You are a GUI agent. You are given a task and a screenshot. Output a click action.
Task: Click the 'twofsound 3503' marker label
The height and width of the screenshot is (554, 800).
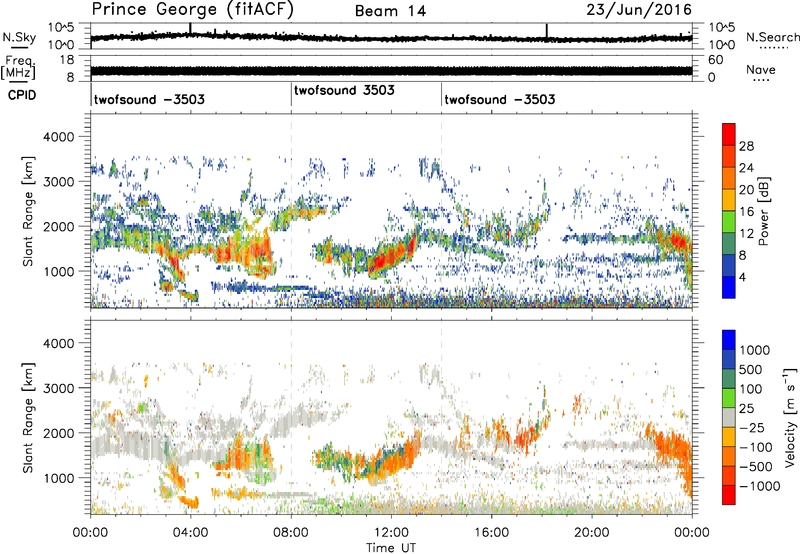[344, 90]
